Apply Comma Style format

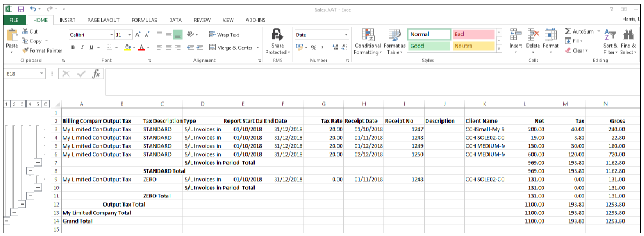click(x=322, y=48)
